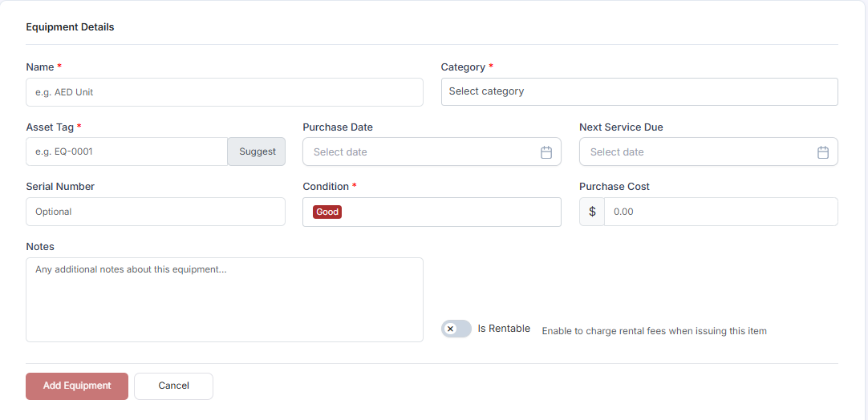This screenshot has width=868, height=420.
Task: Focus the Serial Number input field
Action: click(156, 212)
